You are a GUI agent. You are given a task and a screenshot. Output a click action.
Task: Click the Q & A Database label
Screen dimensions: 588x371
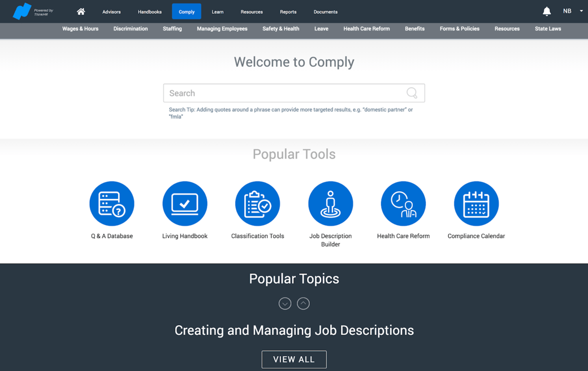(112, 236)
